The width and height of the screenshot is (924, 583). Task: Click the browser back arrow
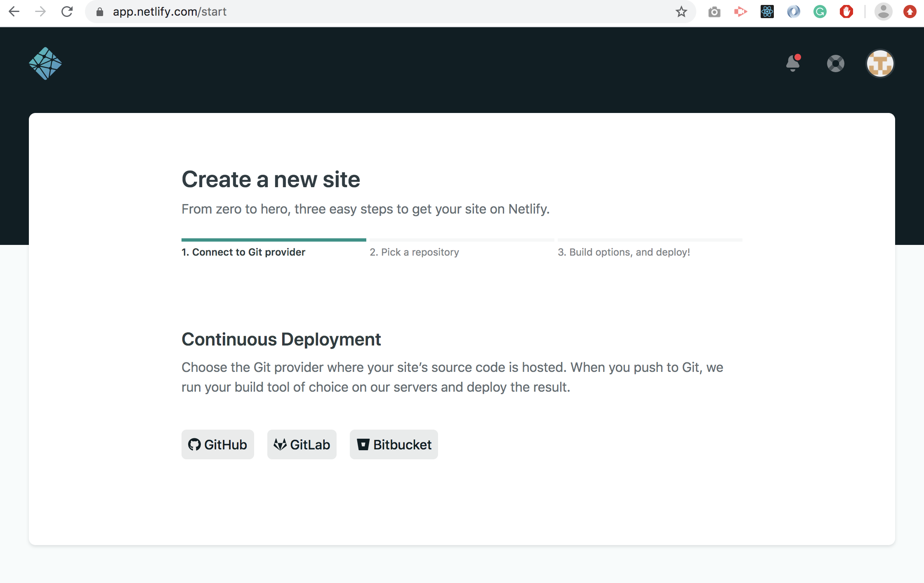[x=14, y=12]
